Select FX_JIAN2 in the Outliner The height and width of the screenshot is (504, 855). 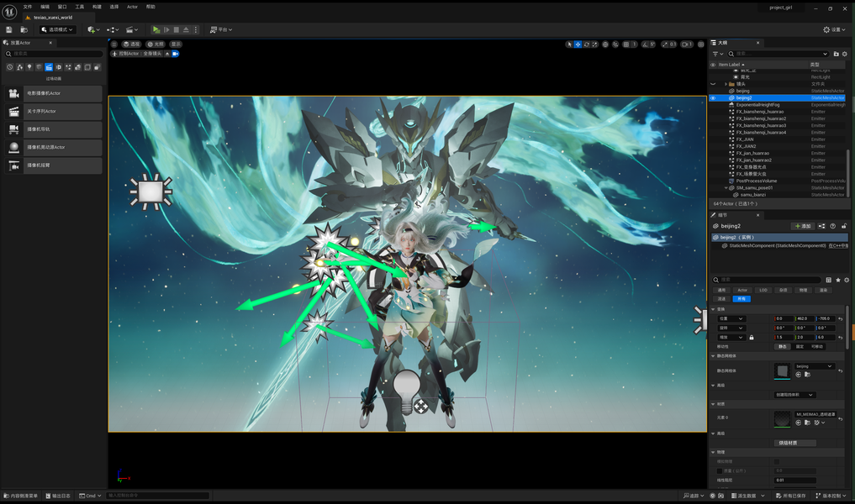tap(746, 146)
